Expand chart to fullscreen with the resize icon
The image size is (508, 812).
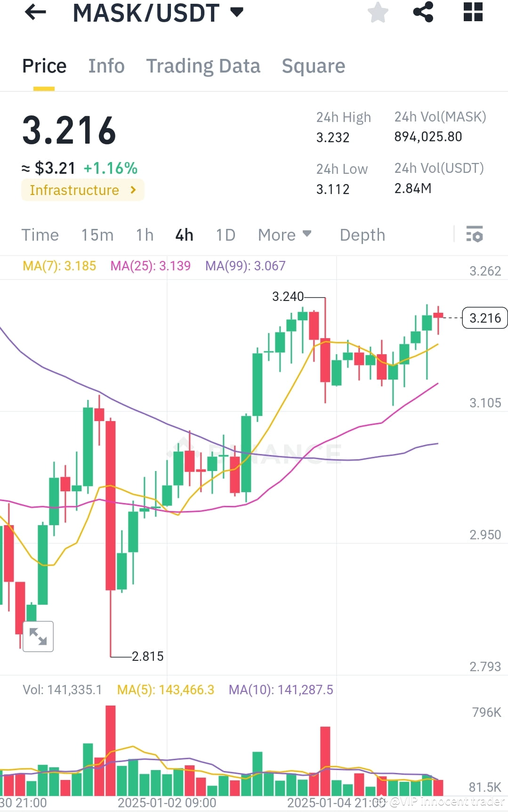(x=38, y=636)
